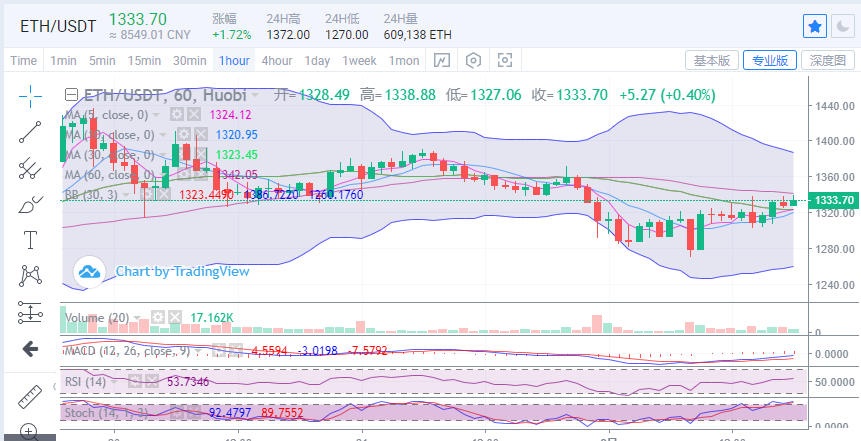Select the long position forecast tool

pos(30,312)
